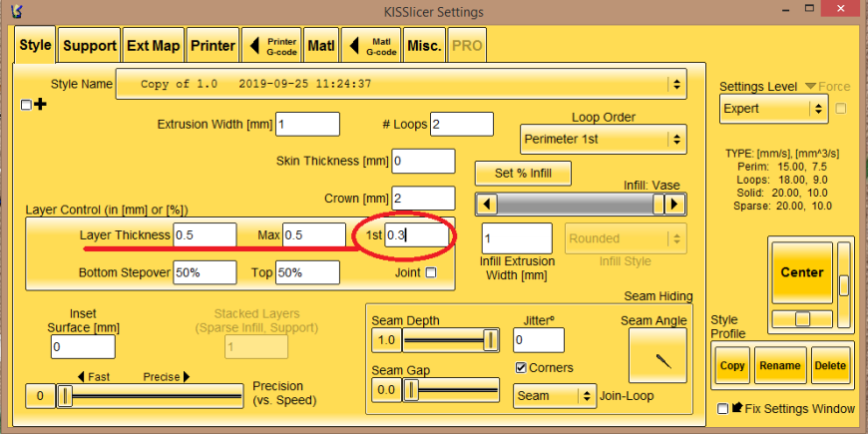Uncheck the Corners checkbox
Viewport: 868px width, 434px height.
click(521, 367)
